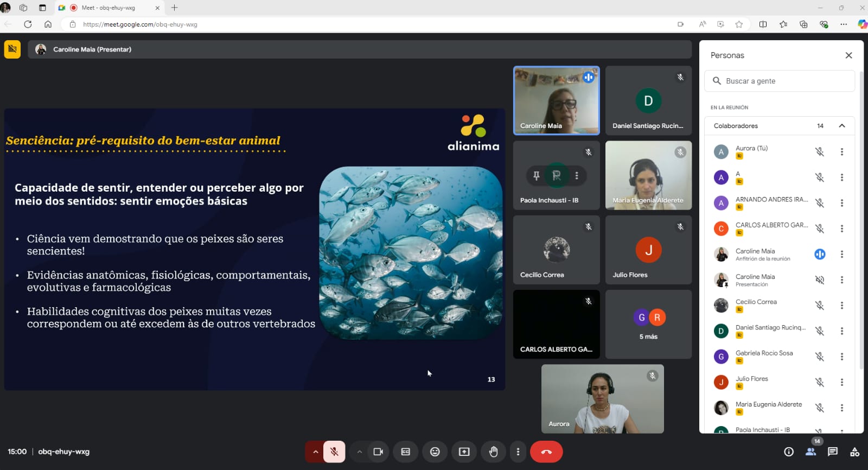The height and width of the screenshot is (470, 868).
Task: Open the activities icon
Action: point(854,452)
